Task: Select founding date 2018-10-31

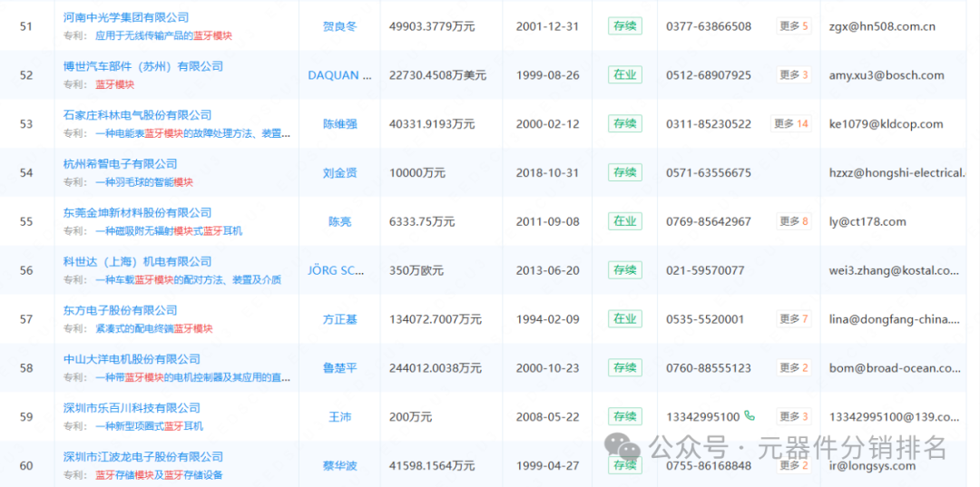Action: pyautogui.click(x=548, y=172)
